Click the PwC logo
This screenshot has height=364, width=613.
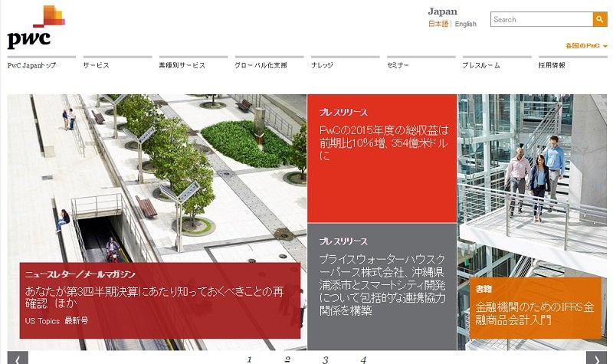[36, 28]
